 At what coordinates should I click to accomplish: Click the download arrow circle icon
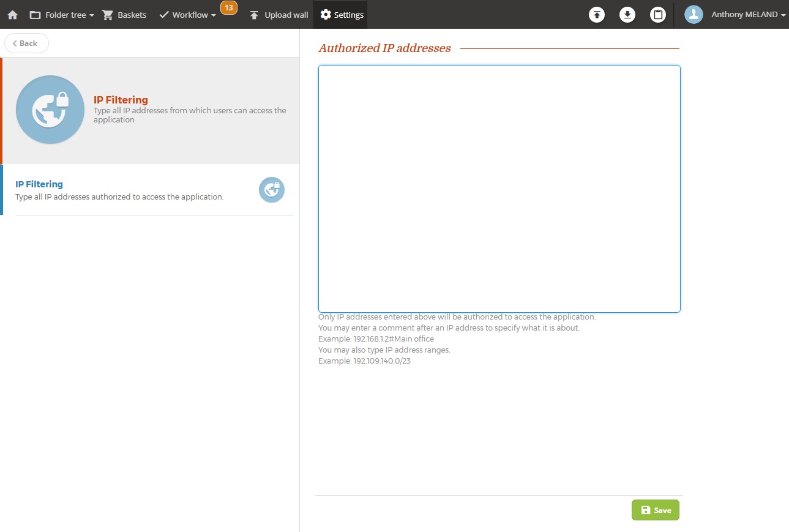(627, 15)
